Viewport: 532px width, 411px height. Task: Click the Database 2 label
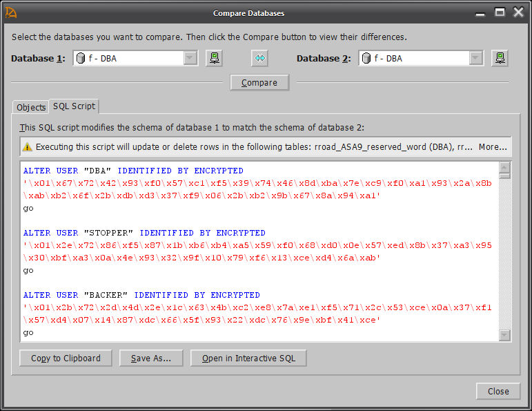click(324, 59)
